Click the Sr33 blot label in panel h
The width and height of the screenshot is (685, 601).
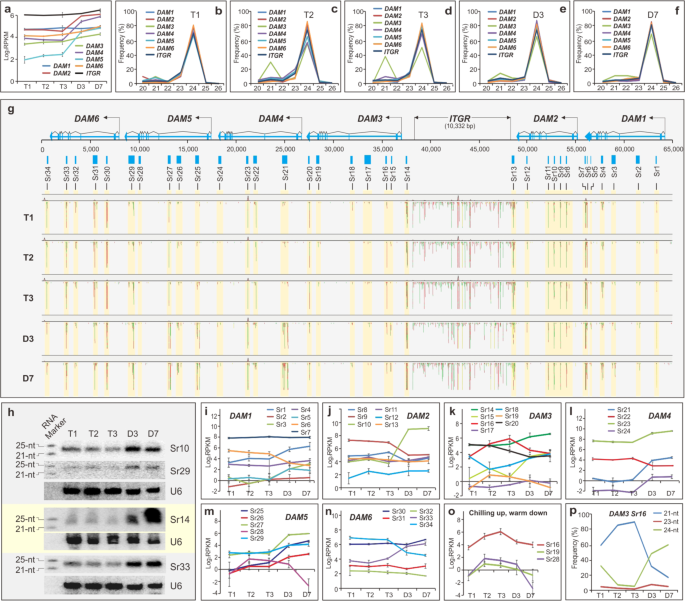tap(180, 567)
